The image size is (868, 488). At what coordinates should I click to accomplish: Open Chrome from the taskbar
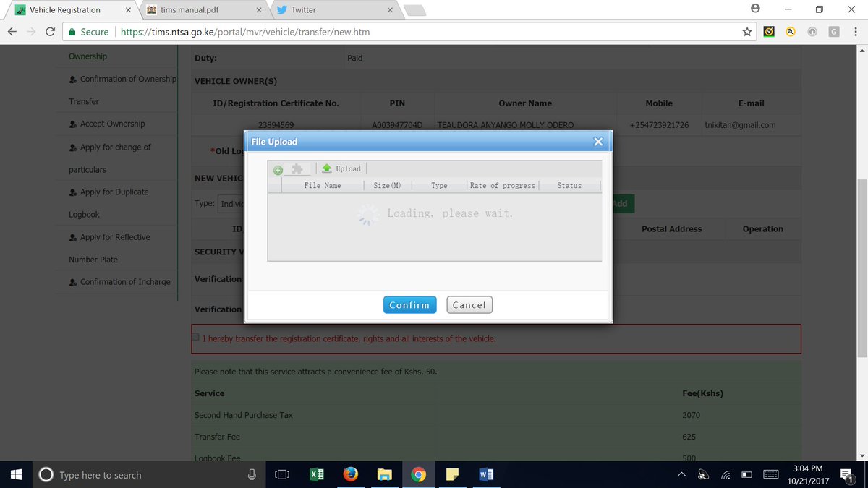[x=418, y=474]
